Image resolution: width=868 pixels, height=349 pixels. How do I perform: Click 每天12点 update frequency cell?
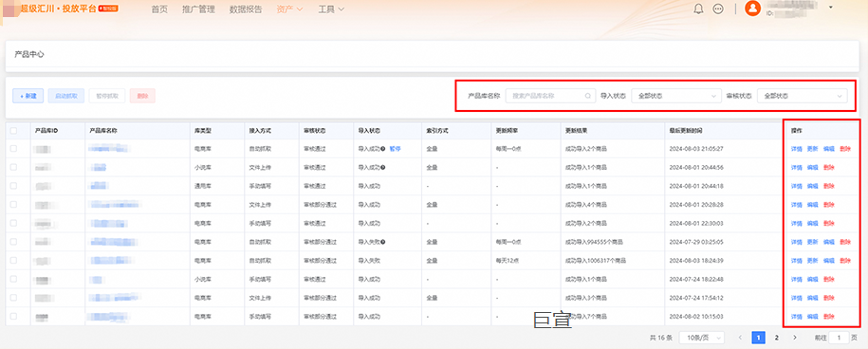pyautogui.click(x=507, y=260)
